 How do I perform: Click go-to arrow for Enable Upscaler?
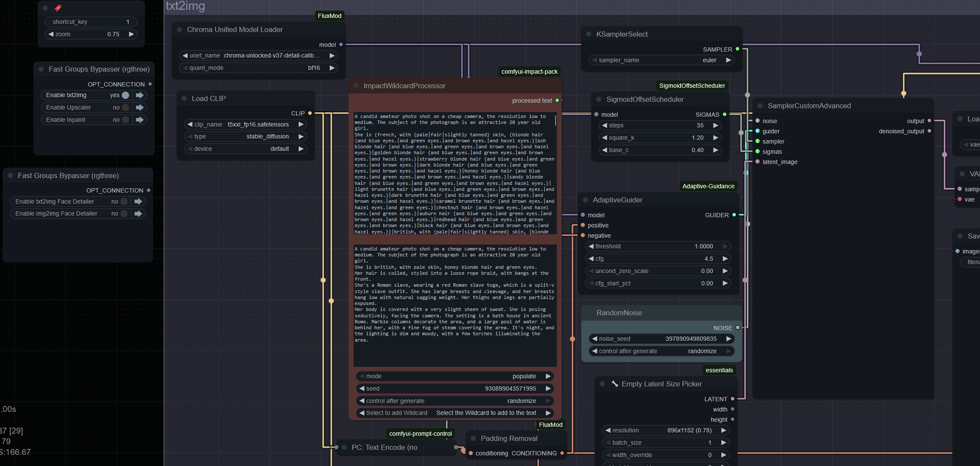[140, 107]
